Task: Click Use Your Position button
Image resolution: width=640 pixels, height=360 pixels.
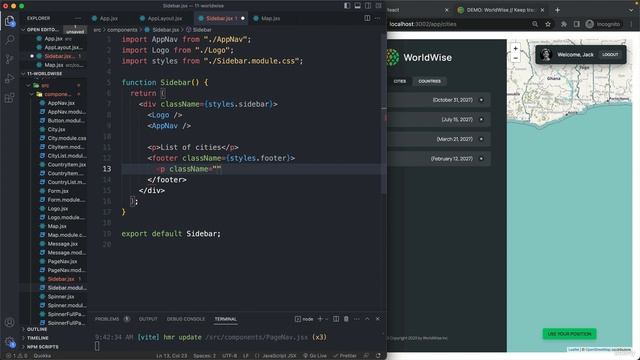Action: pos(569,334)
